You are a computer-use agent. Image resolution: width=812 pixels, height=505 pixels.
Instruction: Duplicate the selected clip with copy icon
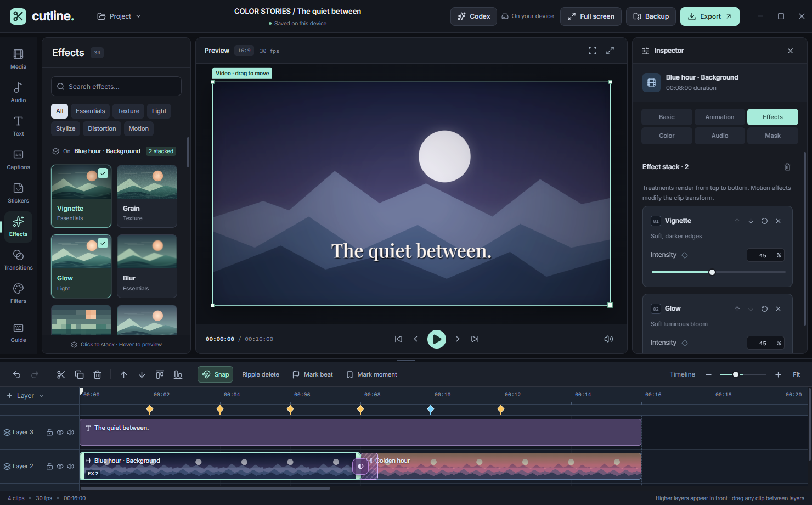(79, 374)
